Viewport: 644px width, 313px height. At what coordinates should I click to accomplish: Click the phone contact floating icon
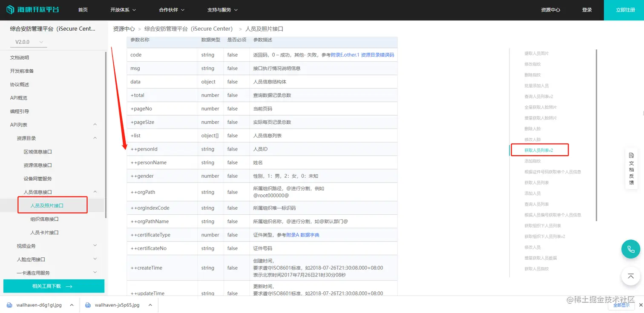point(631,249)
